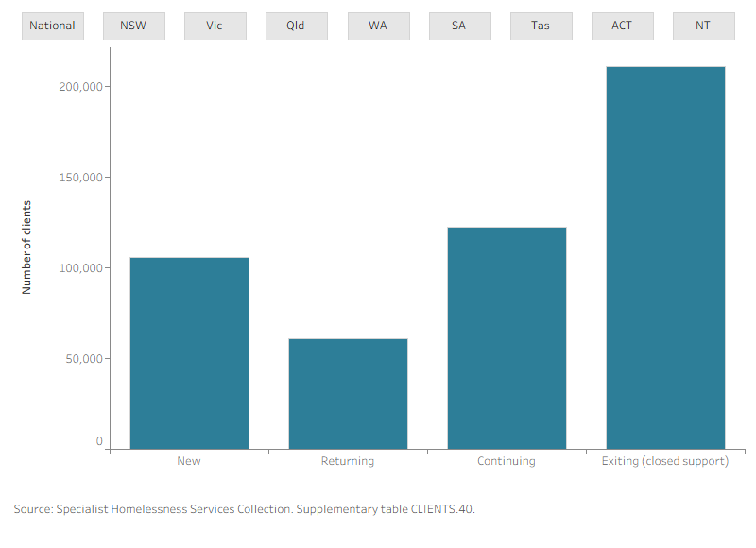
Task: Select the Exiting (closed support) bar
Action: (x=665, y=258)
